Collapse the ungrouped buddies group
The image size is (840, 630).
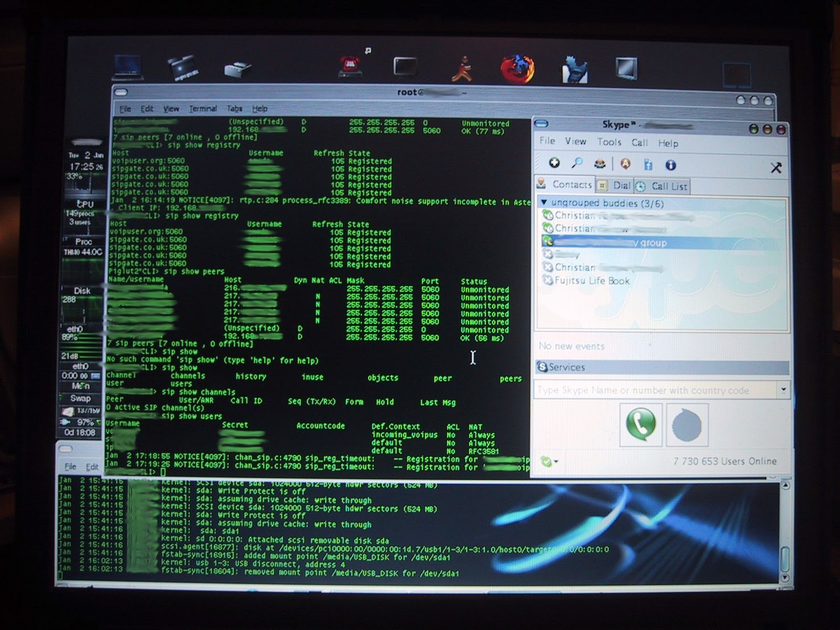(544, 203)
